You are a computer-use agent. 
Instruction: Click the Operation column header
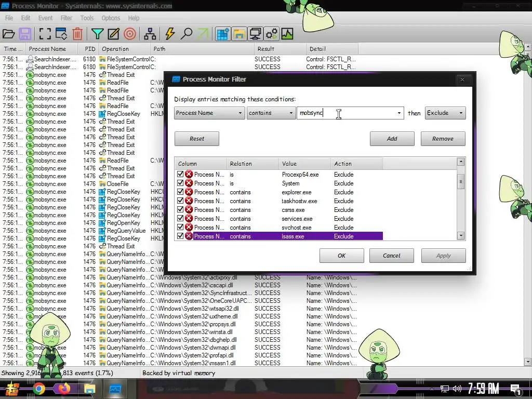(x=124, y=49)
